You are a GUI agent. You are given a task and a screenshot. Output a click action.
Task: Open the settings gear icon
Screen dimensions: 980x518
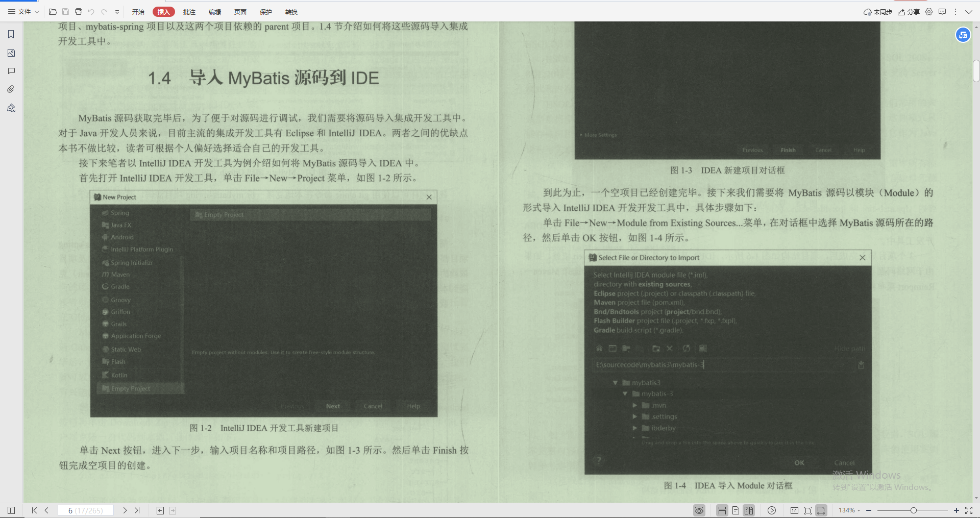[x=929, y=12]
